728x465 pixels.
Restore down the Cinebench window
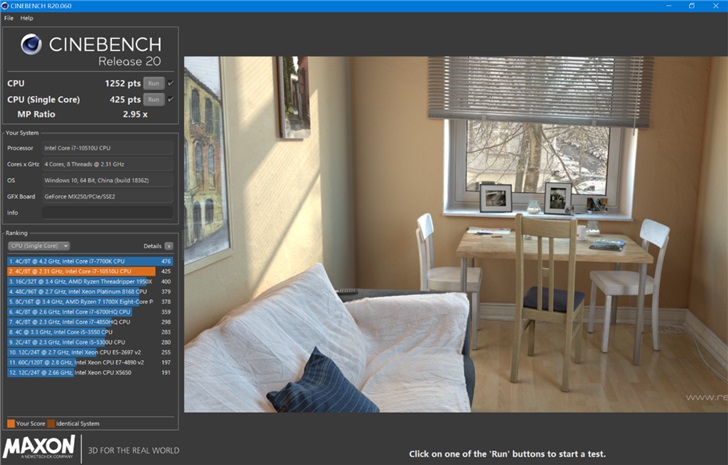coord(691,6)
